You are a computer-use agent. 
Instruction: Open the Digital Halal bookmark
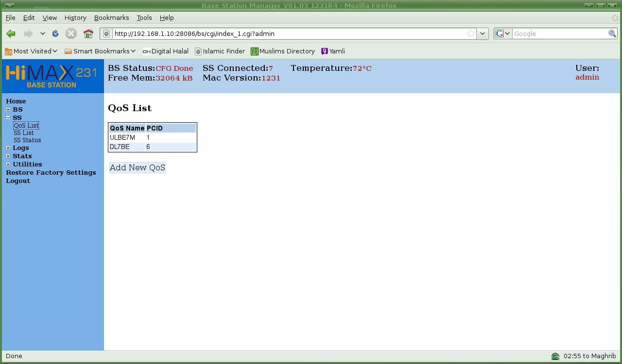tap(165, 51)
